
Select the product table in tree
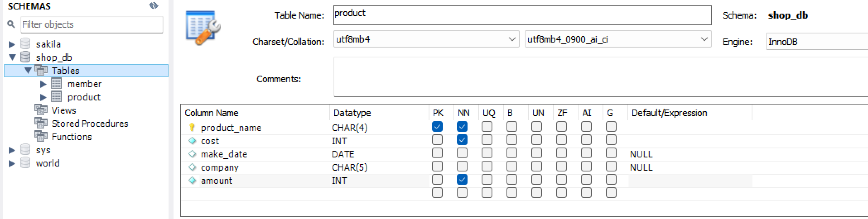[x=84, y=97]
